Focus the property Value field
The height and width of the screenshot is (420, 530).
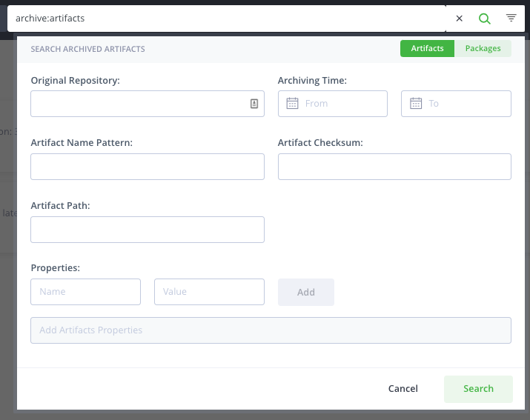click(x=209, y=292)
